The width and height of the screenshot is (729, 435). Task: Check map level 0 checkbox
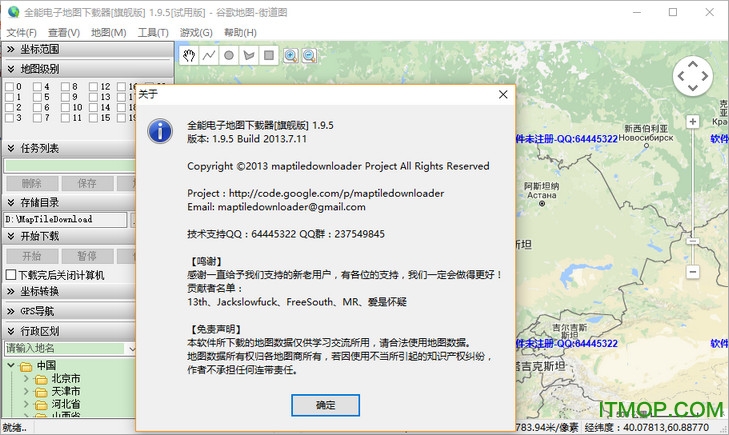coord(9,86)
